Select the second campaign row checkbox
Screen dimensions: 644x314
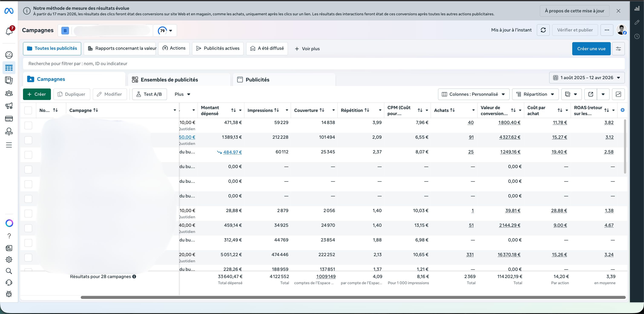[x=28, y=140]
